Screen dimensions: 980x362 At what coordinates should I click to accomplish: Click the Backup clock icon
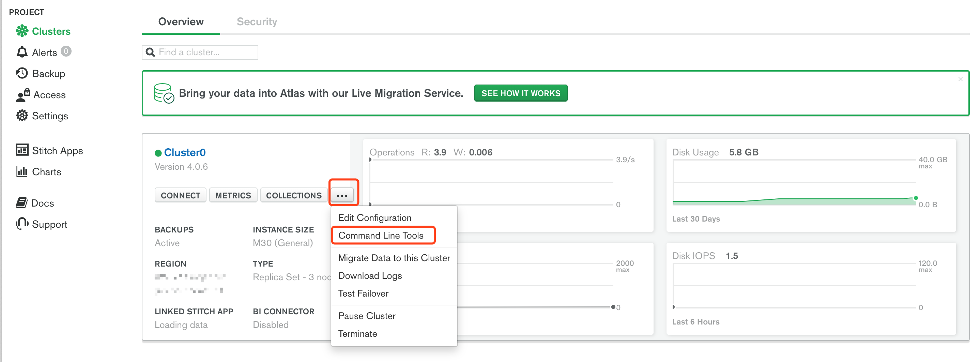pyautogui.click(x=22, y=73)
